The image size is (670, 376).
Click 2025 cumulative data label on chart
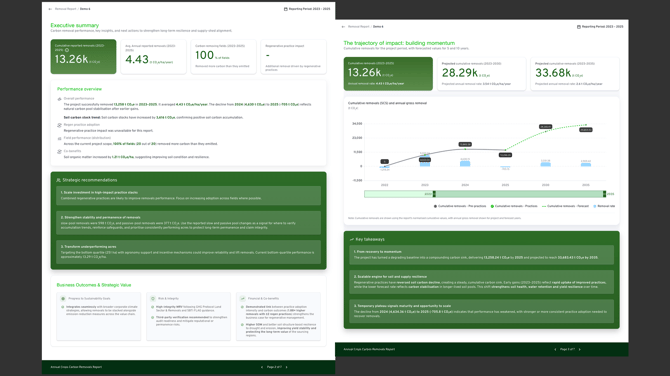(505, 155)
